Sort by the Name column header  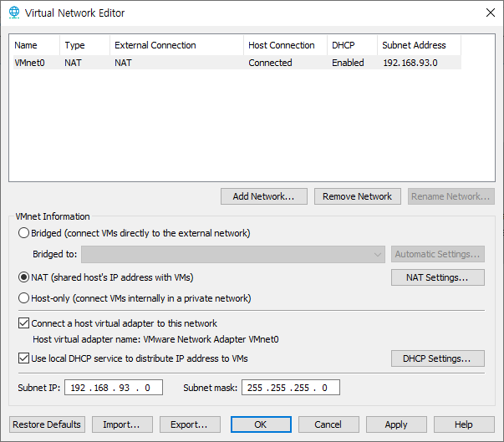point(35,45)
